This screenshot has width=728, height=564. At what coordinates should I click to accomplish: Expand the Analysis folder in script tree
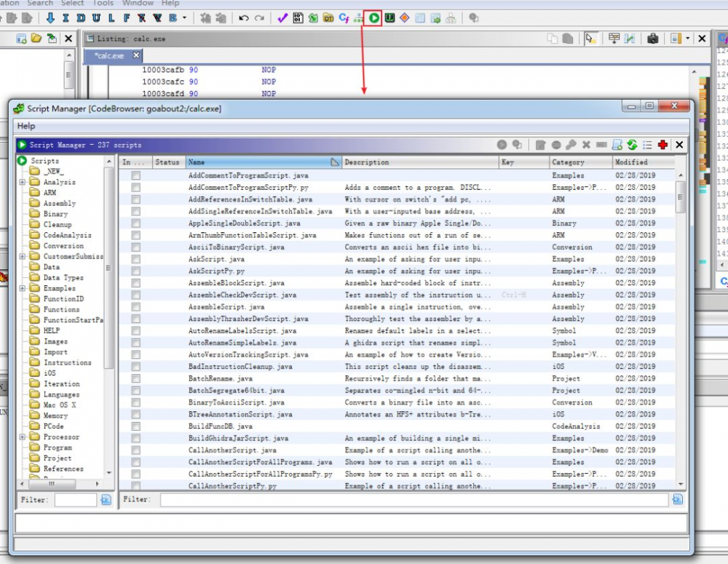(23, 182)
